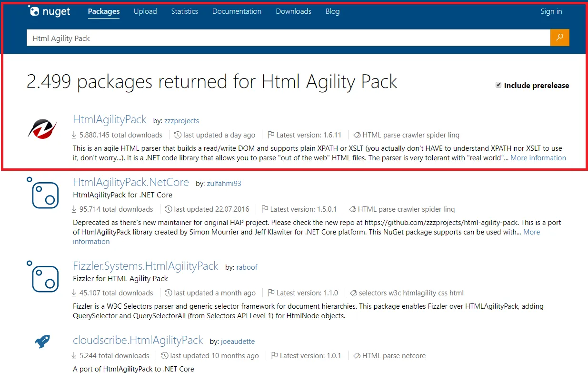Click 'Fizzler for HTML Agility Pack' subtitle
Image resolution: width=588 pixels, height=381 pixels.
120,278
